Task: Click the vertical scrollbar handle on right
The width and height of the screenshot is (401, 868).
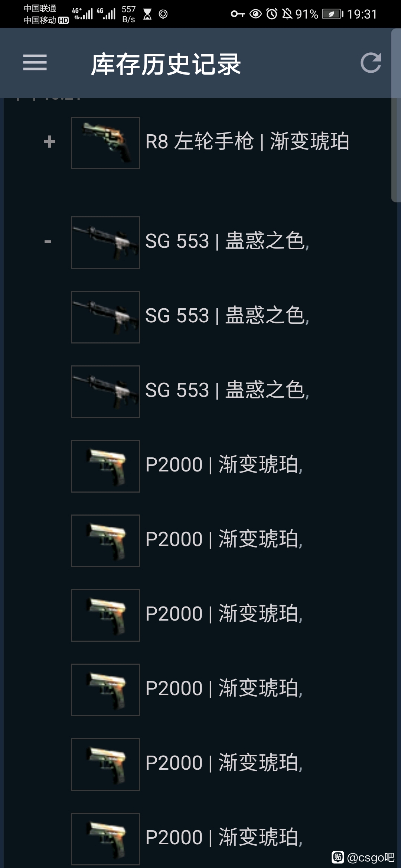Action: tap(396, 115)
